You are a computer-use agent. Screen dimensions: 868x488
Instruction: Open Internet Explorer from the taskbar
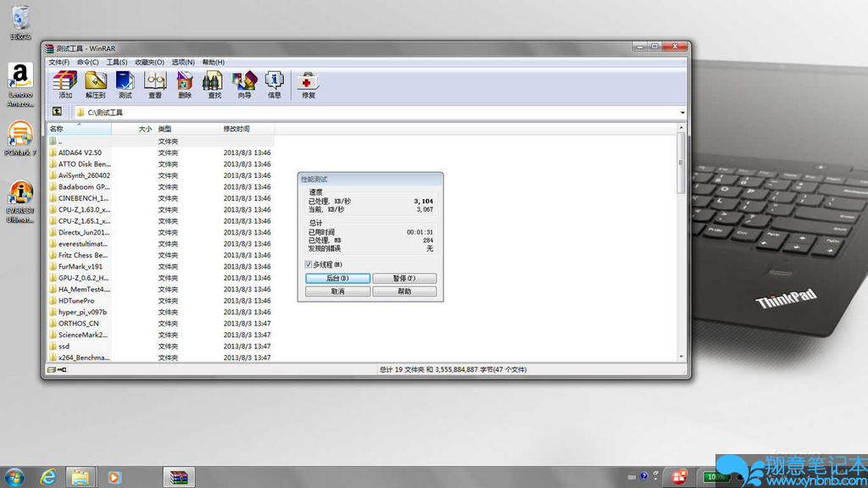48,477
